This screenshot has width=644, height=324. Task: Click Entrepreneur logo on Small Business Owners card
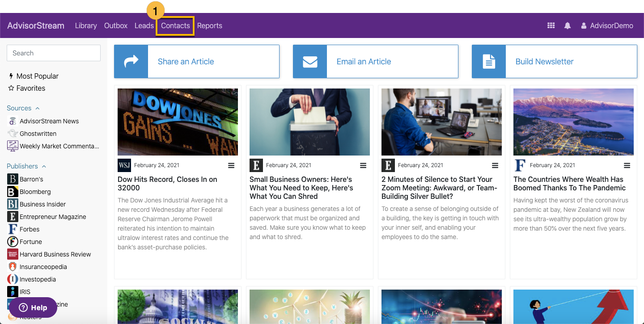[x=256, y=165]
